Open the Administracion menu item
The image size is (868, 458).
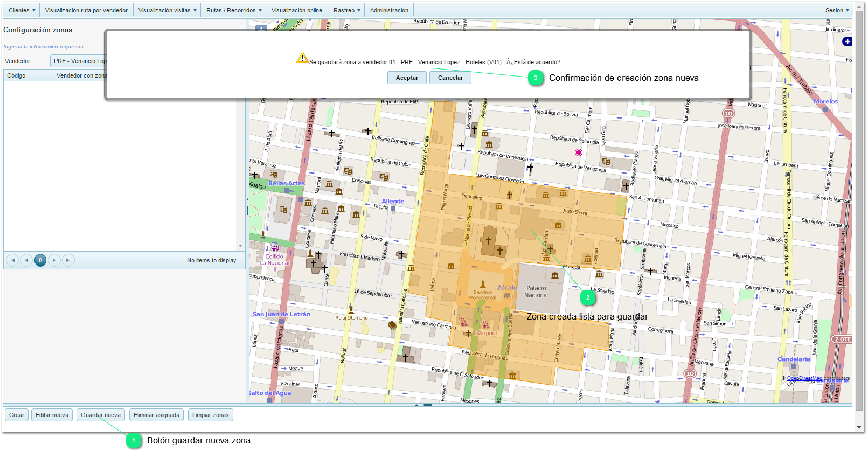389,10
